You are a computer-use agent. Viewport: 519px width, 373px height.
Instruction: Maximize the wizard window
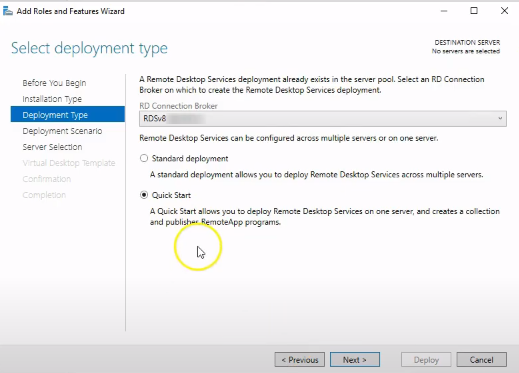pyautogui.click(x=474, y=11)
